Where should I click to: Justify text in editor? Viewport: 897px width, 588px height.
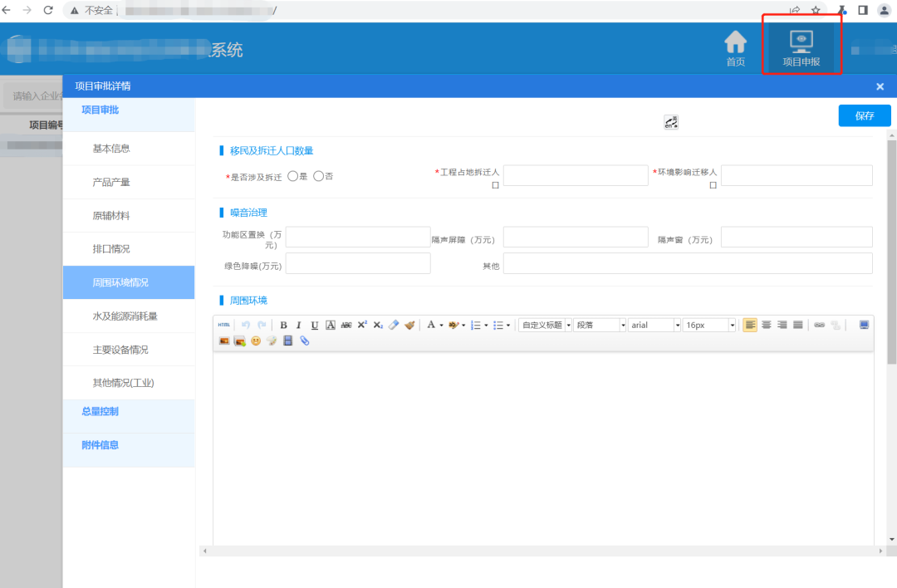(798, 325)
